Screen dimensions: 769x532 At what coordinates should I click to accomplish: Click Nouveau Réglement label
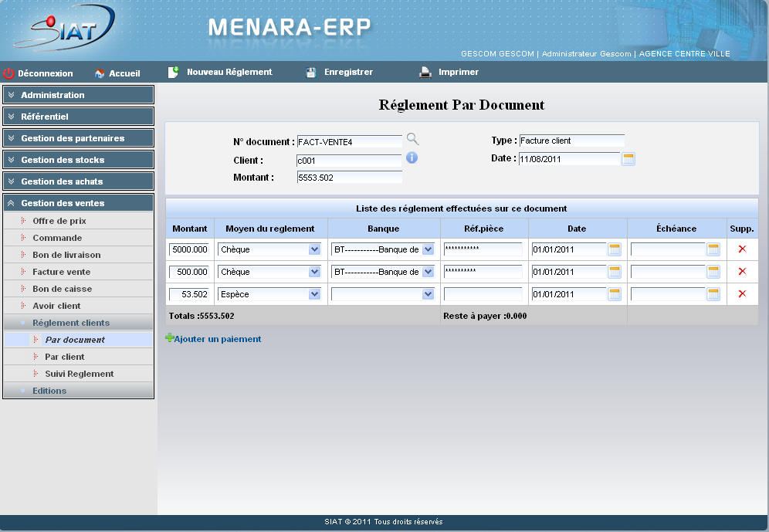[x=229, y=72]
